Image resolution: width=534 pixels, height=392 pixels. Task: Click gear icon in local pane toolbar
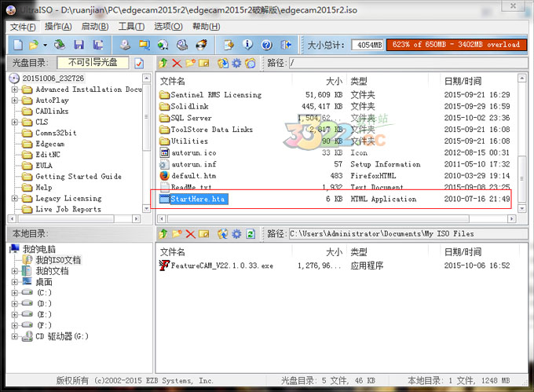point(236,234)
